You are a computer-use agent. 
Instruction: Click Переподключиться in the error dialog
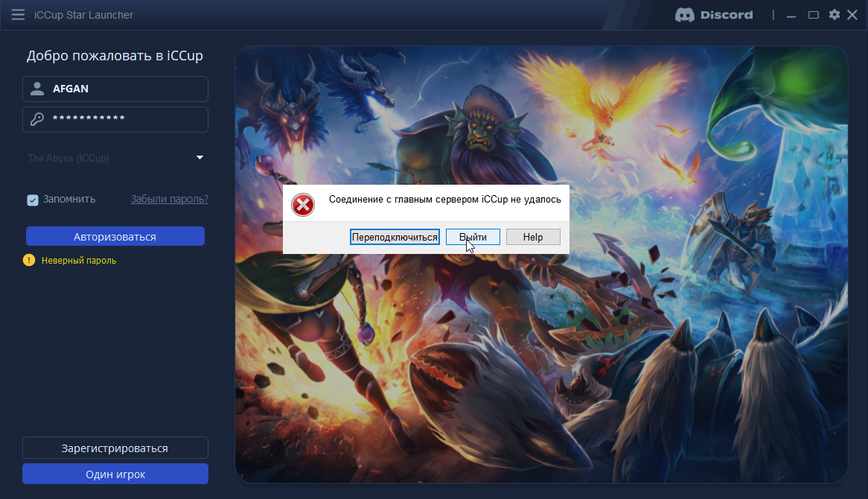(x=395, y=237)
